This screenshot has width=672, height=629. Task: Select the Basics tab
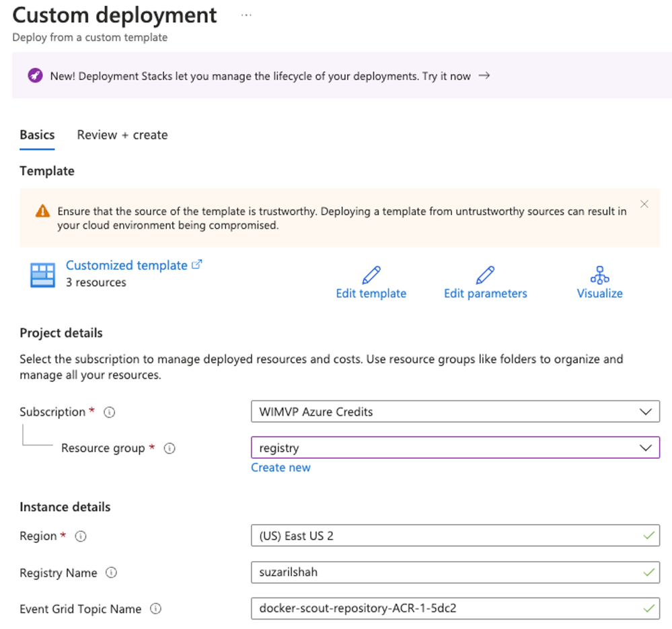[37, 135]
